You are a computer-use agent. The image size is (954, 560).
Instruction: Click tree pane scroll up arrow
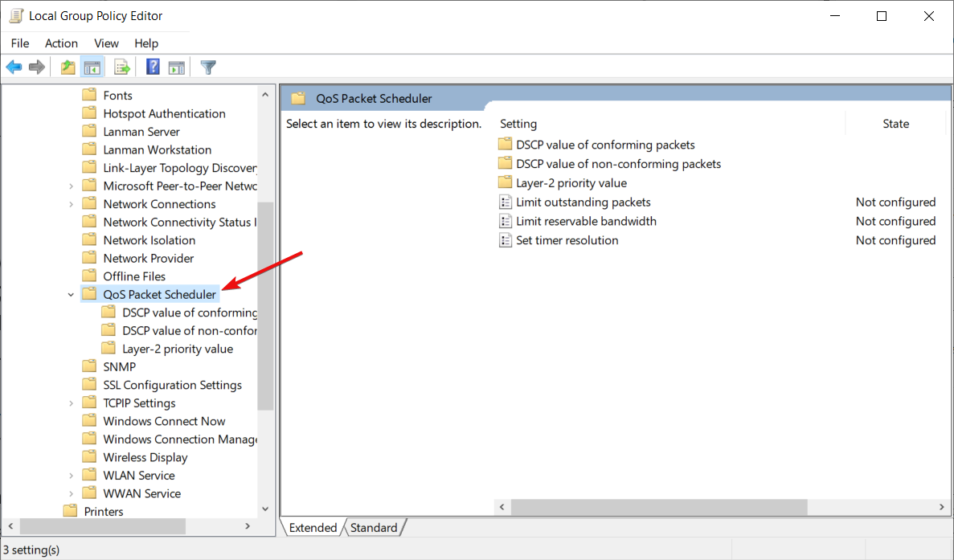coord(265,94)
